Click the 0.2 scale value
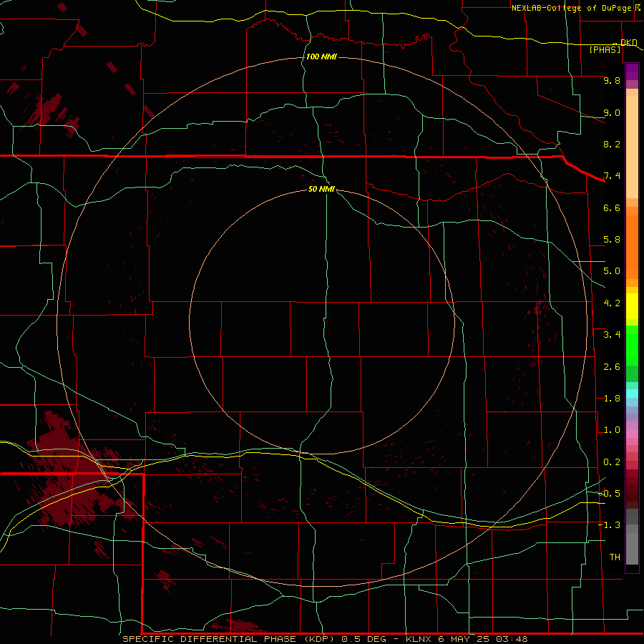Viewport: 644px width, 644px height. point(612,462)
